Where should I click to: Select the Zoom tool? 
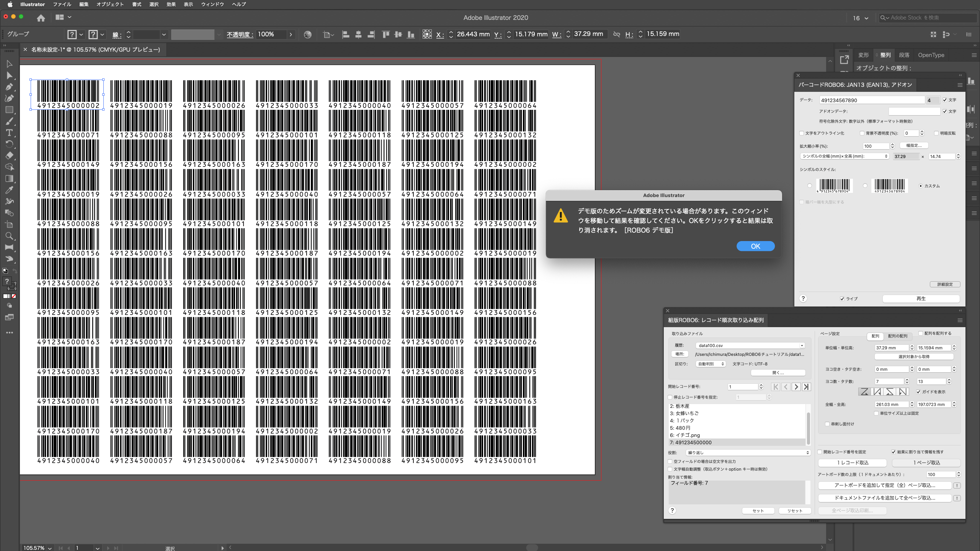(10, 236)
